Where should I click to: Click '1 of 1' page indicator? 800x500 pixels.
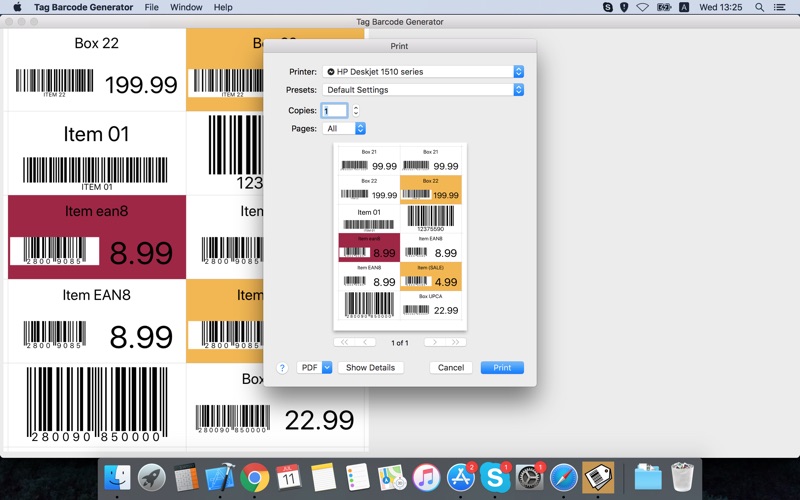[x=399, y=343]
